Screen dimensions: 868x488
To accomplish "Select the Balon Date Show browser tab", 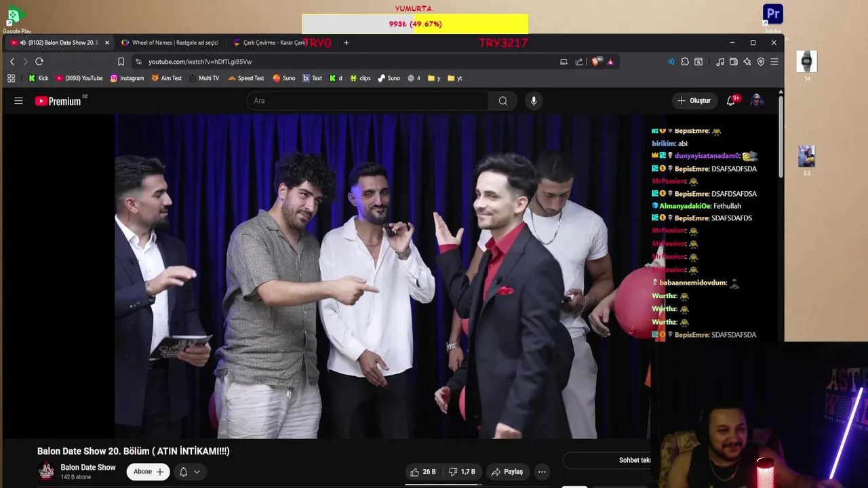I will 58,43.
